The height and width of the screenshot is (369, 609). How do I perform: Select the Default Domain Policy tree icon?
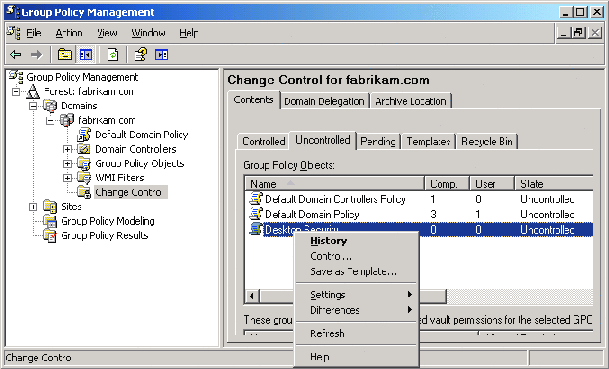84,135
